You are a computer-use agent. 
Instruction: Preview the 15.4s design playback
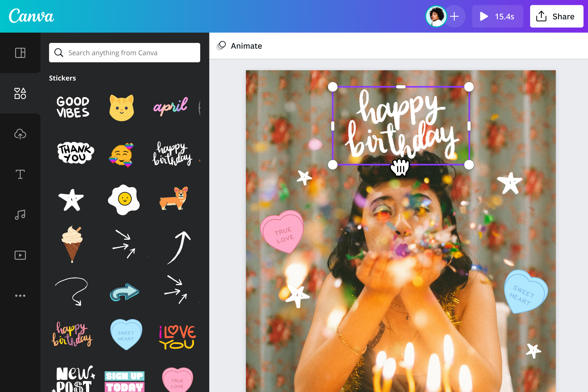tap(497, 16)
